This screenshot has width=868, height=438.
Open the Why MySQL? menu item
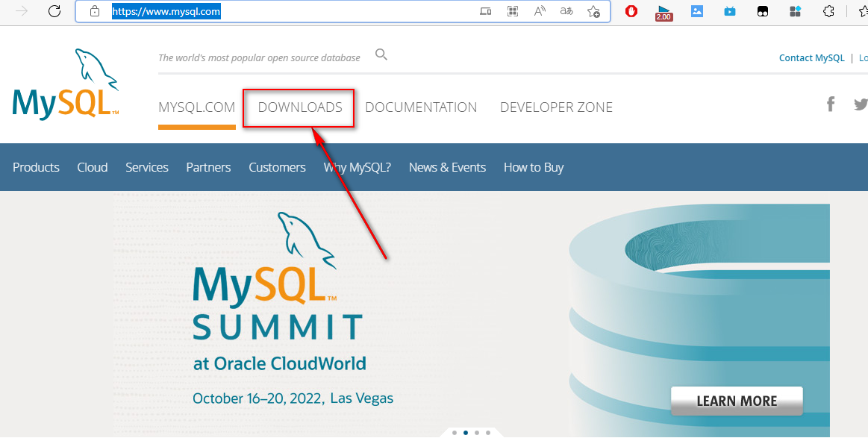point(357,167)
